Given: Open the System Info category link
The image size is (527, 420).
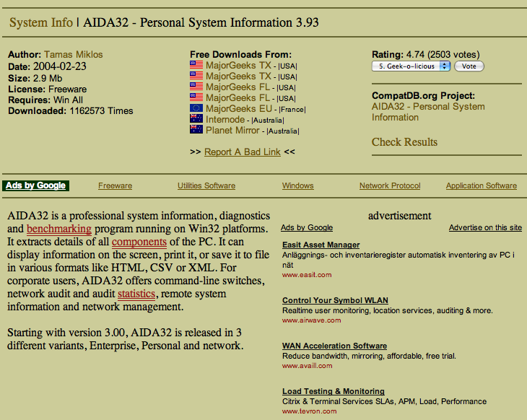Looking at the screenshot, I should pos(41,22).
